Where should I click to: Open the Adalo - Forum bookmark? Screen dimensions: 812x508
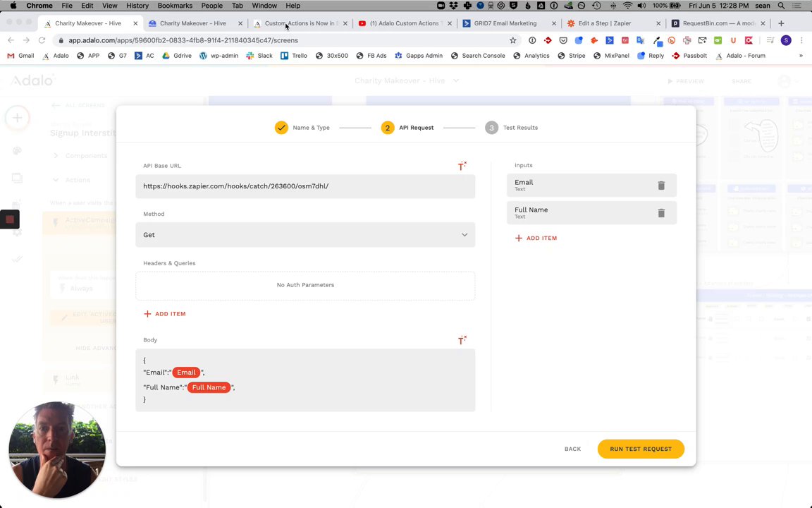tap(741, 56)
